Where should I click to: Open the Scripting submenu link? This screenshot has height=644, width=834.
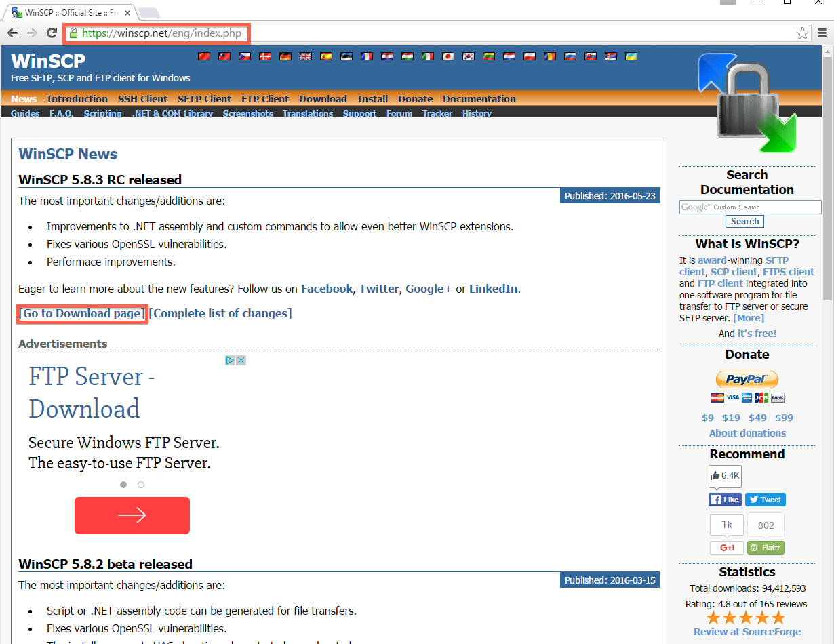coord(102,113)
